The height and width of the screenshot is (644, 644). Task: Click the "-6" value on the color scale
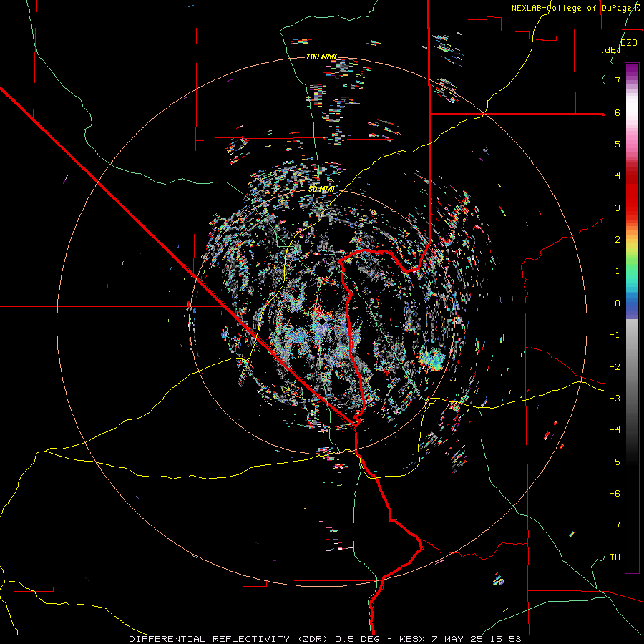coord(615,493)
